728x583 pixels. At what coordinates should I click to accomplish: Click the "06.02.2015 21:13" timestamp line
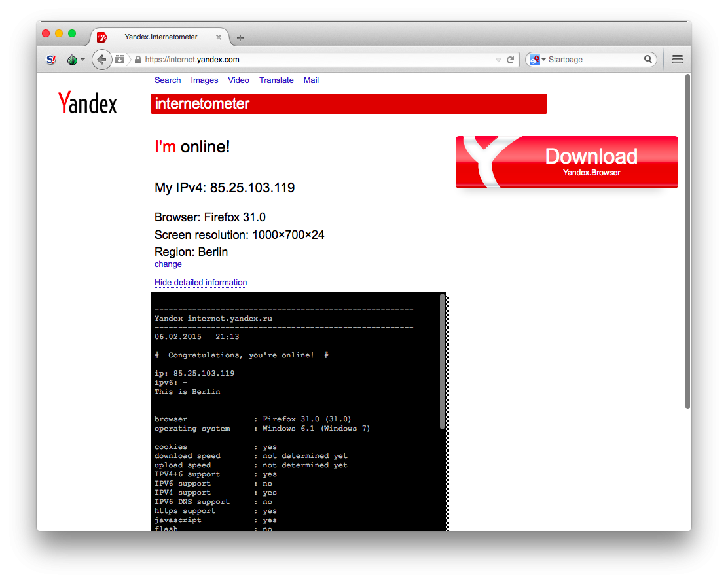click(197, 336)
